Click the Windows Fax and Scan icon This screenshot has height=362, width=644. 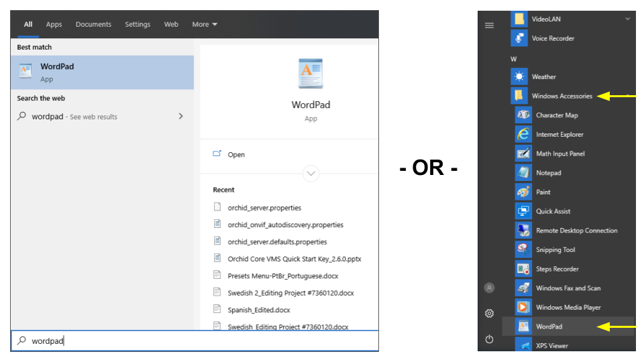coord(523,288)
